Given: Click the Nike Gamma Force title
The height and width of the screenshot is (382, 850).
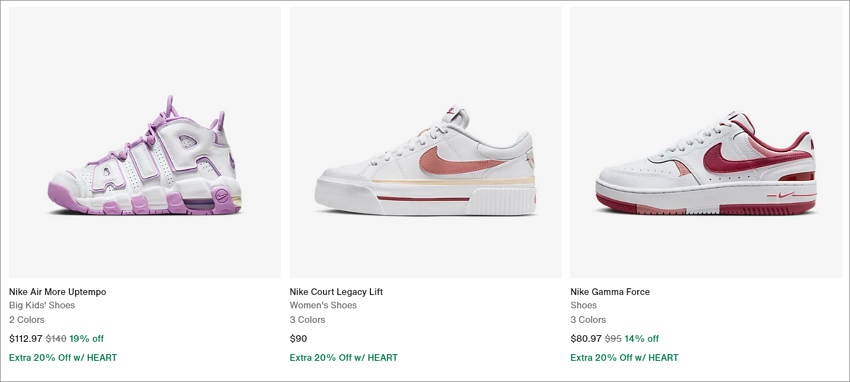Looking at the screenshot, I should [x=610, y=292].
